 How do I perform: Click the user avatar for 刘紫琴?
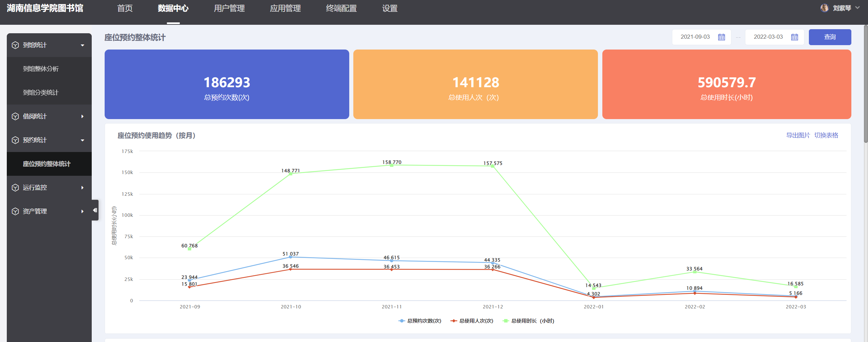[x=825, y=8]
